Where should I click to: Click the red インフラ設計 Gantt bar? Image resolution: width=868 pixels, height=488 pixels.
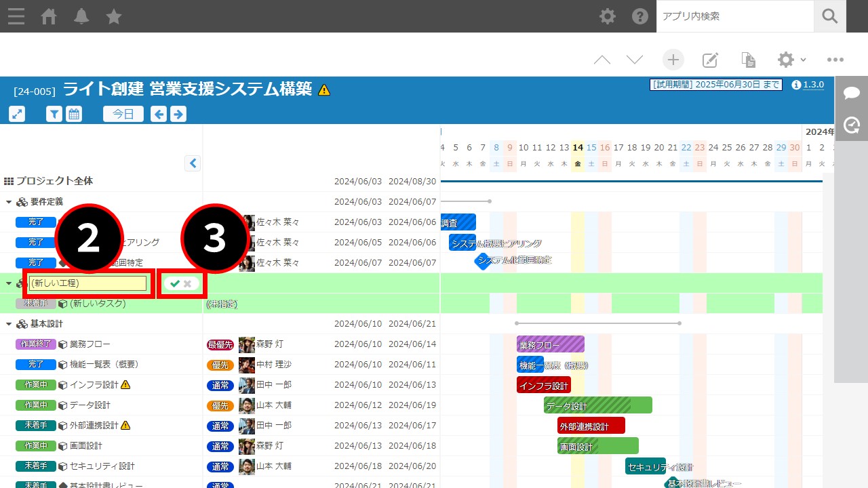543,385
